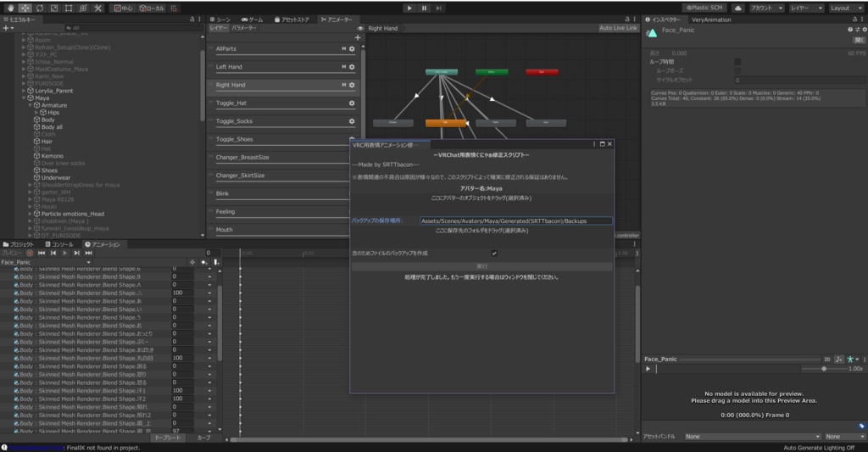Toggle Auto Live Link in Animator
The width and height of the screenshot is (868, 452).
tap(618, 28)
